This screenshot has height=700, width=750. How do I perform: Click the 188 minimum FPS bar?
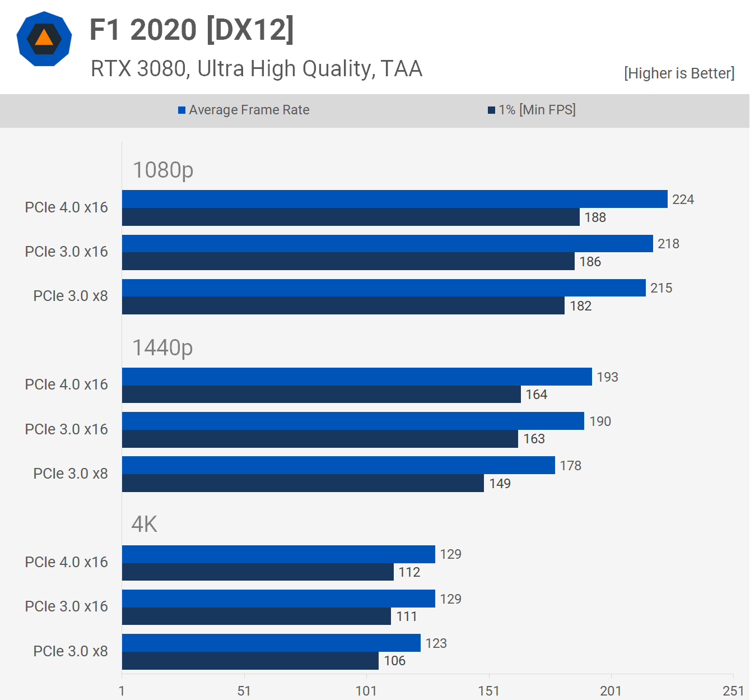pyautogui.click(x=351, y=217)
